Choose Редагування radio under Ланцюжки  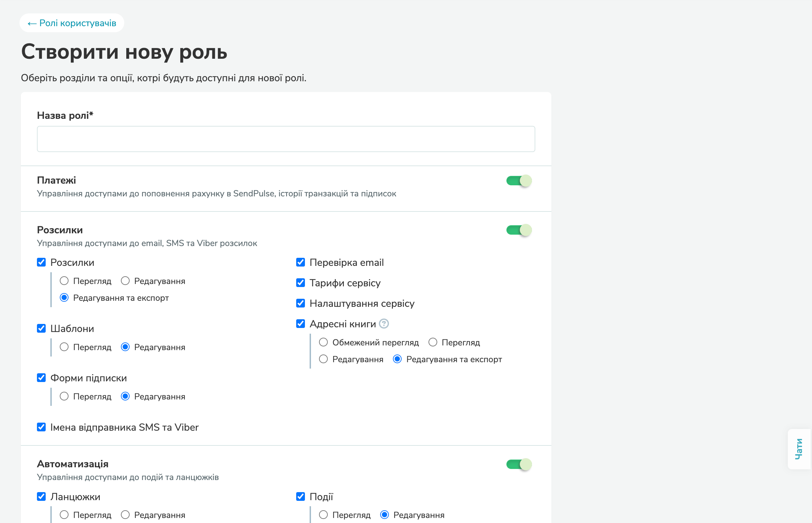pos(125,515)
